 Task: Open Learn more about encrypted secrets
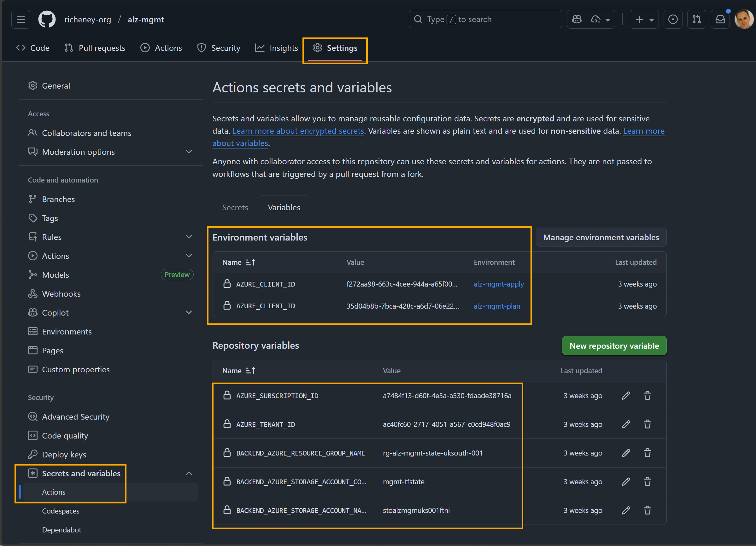[298, 131]
